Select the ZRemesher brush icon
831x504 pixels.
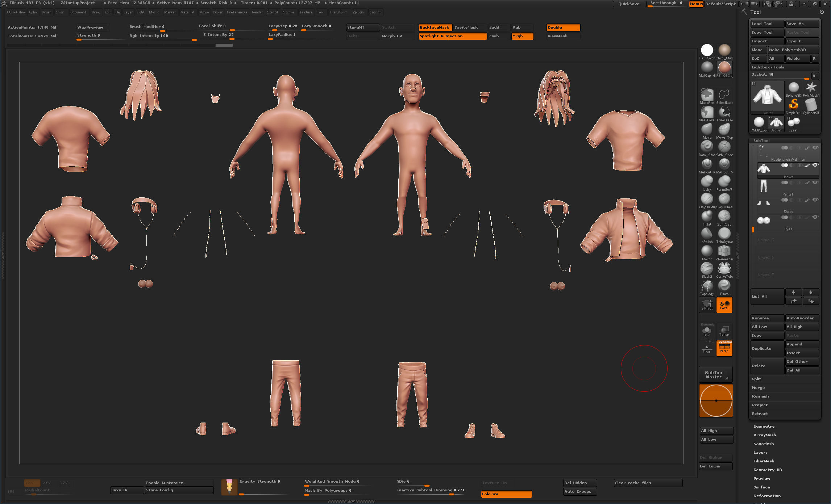(x=724, y=251)
